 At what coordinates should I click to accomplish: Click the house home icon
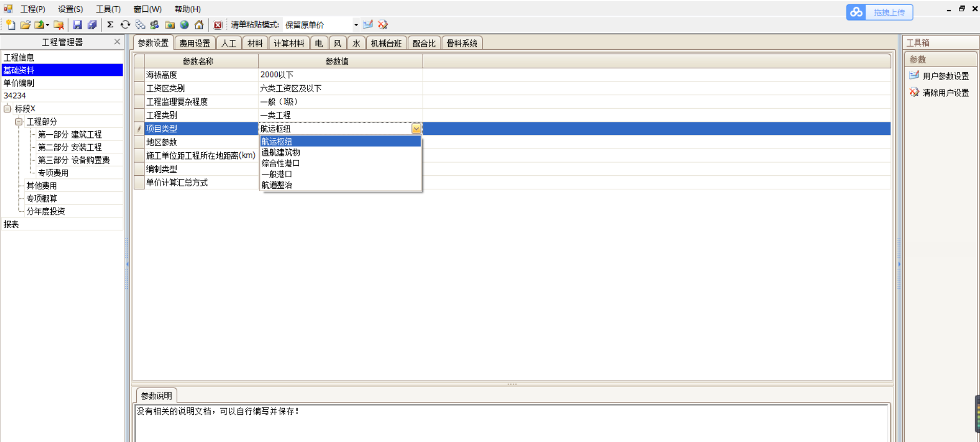pyautogui.click(x=199, y=25)
